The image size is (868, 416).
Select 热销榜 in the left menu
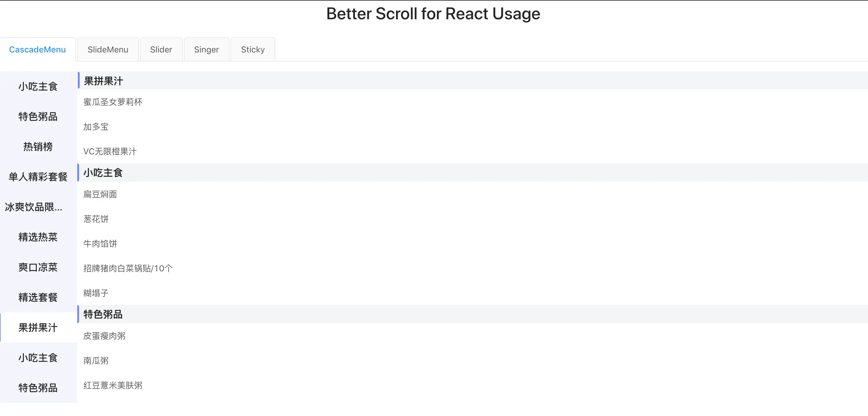click(x=38, y=147)
